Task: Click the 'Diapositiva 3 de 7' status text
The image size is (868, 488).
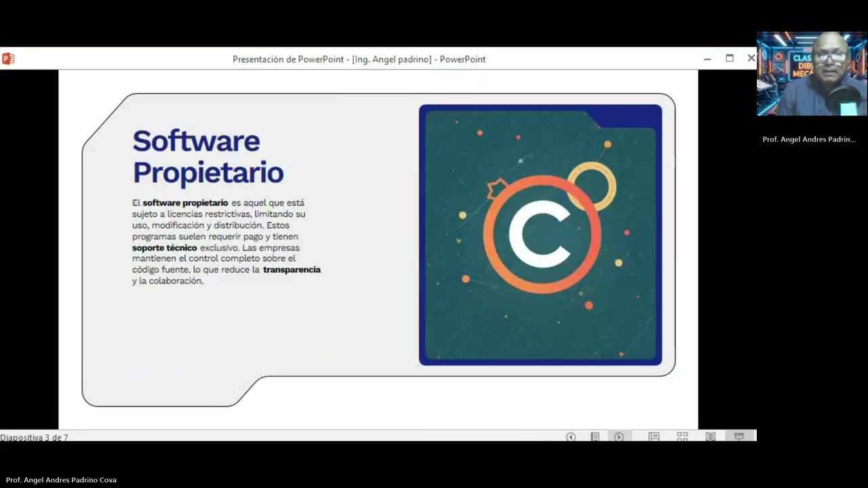Action: coord(34,438)
